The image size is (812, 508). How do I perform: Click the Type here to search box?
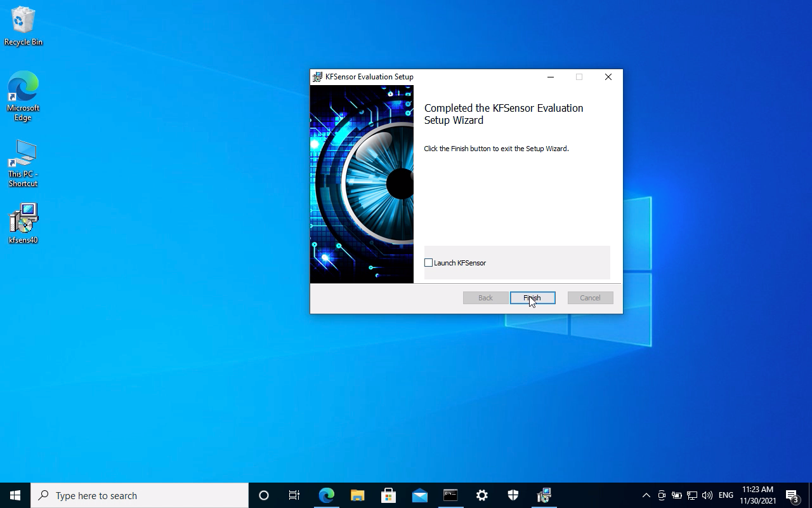pyautogui.click(x=140, y=495)
